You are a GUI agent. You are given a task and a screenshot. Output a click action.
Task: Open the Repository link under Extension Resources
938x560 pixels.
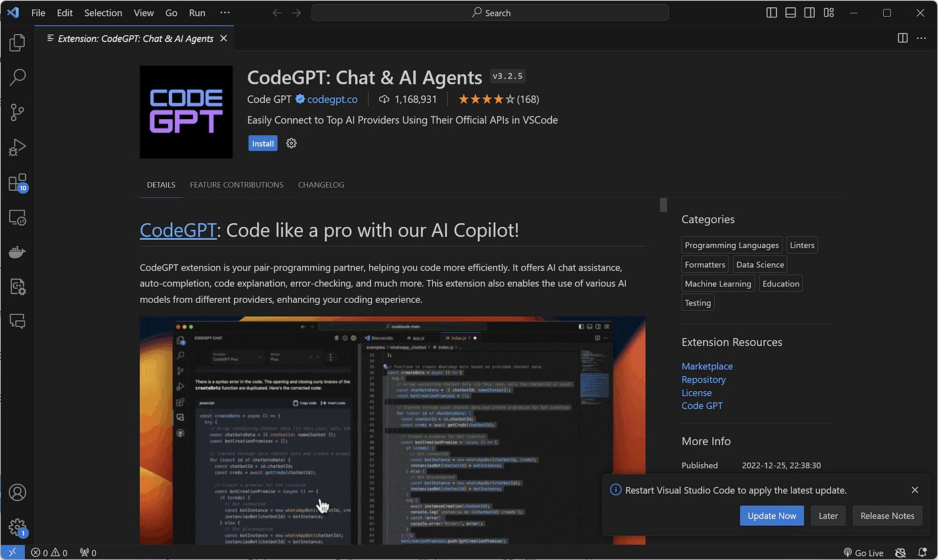703,379
